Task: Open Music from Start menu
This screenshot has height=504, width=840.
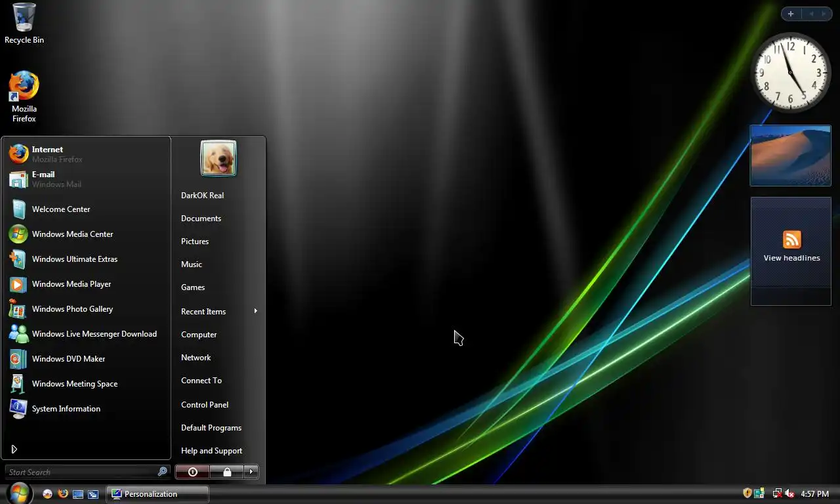Action: [x=192, y=264]
